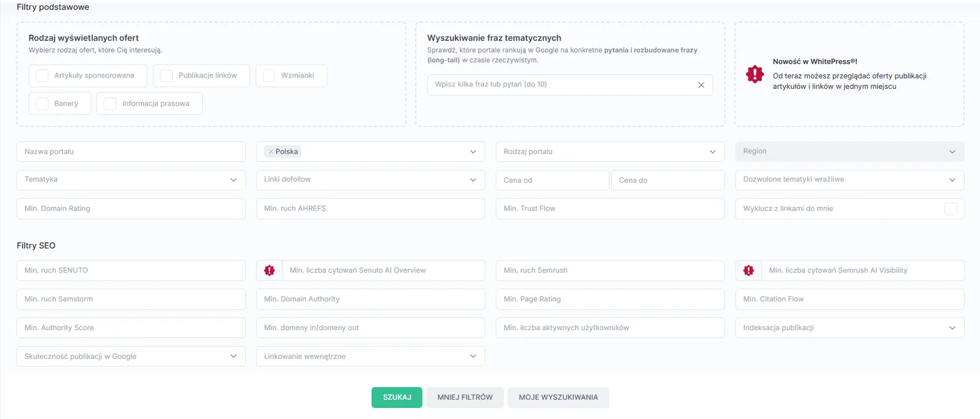Expand the Tematyka dropdown
Image resolution: width=980 pixels, height=419 pixels.
[131, 179]
